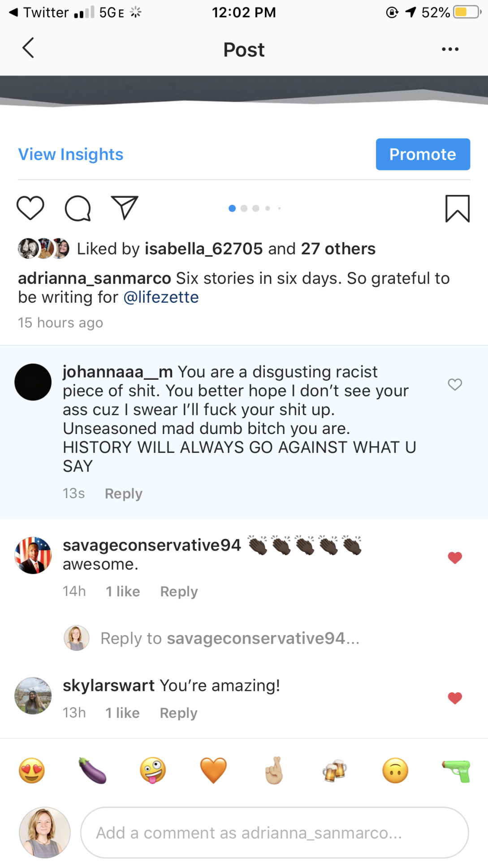Reply to the skylarswart comment
Screen dimensions: 488x868
(x=178, y=713)
